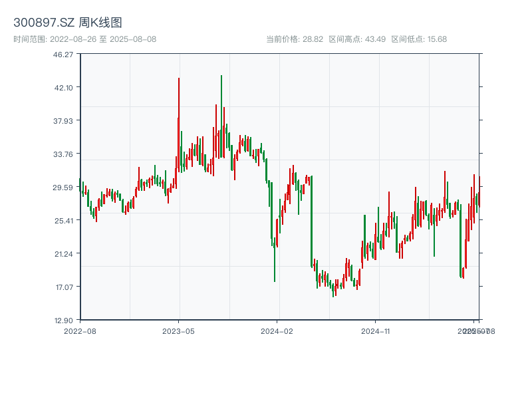Click the 当前价格 28.82 label
Screen dimensions: 532x399
(x=295, y=39)
